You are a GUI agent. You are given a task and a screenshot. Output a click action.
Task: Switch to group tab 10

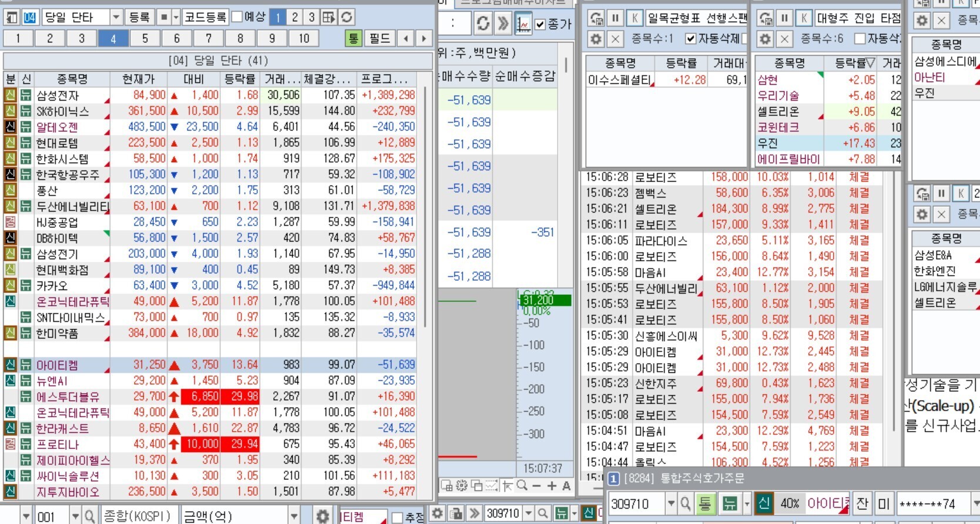pos(303,39)
